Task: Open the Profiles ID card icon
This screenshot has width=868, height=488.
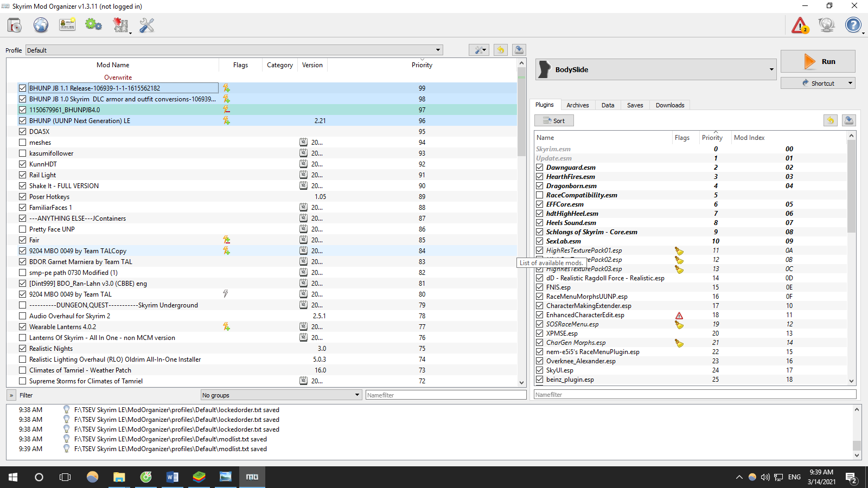Action: click(67, 25)
